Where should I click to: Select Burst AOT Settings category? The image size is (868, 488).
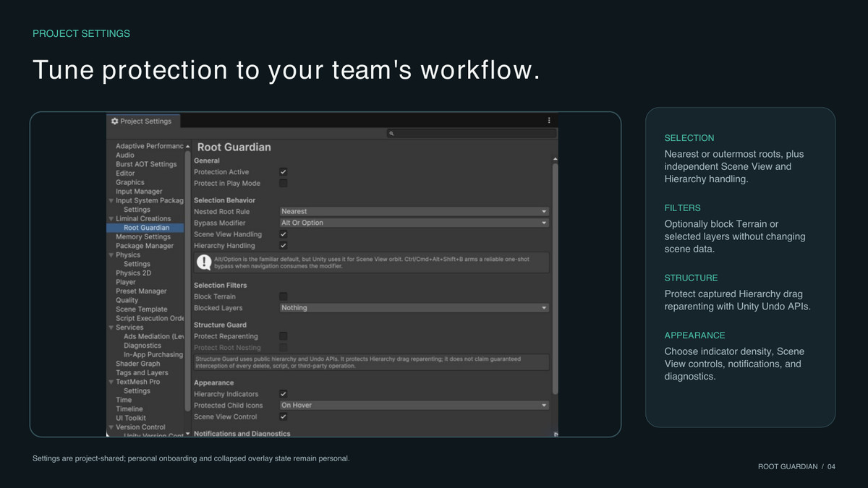[145, 164]
